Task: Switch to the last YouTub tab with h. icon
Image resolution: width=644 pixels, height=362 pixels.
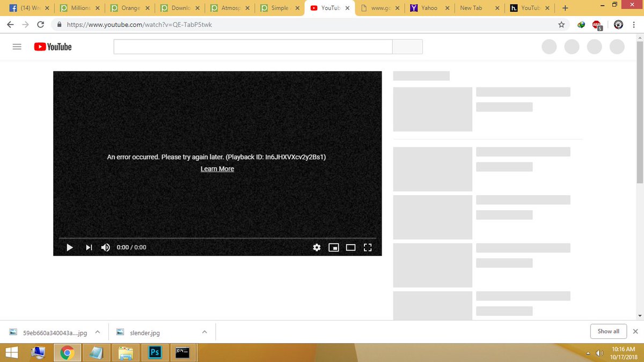Action: coord(530,8)
